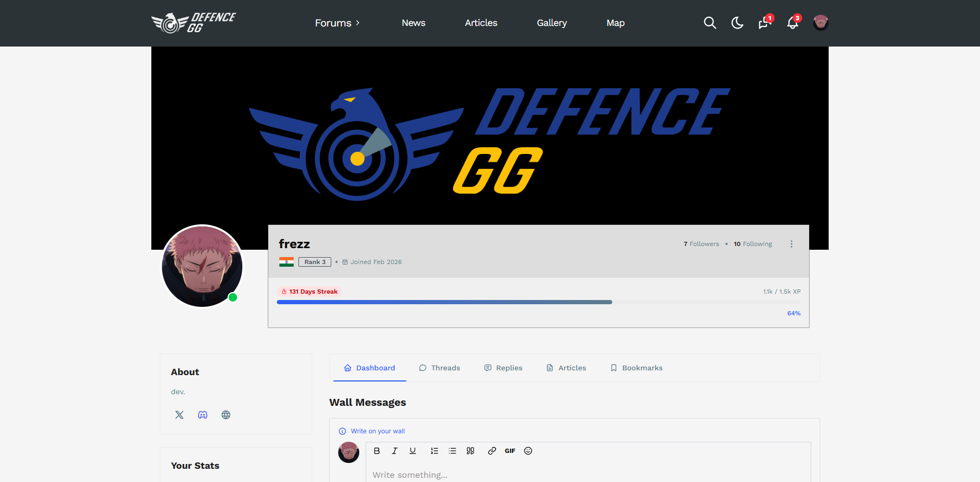Click the XP progress bar

point(539,302)
